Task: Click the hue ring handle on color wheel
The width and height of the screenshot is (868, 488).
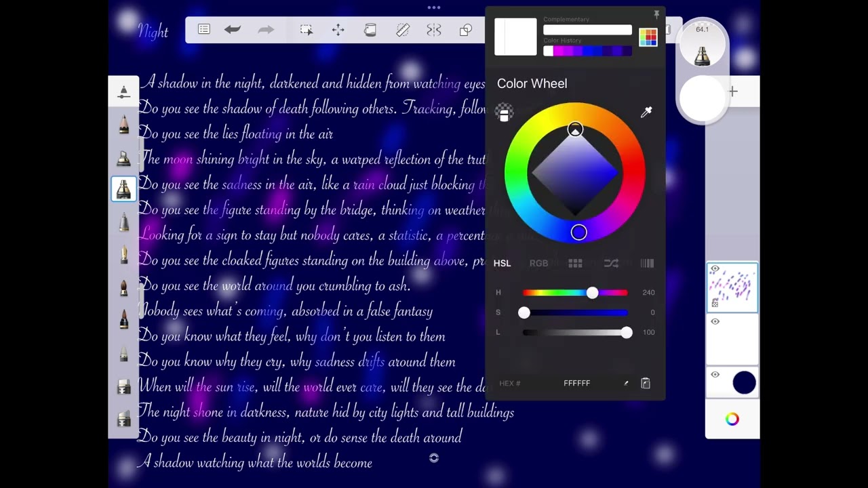Action: 578,232
